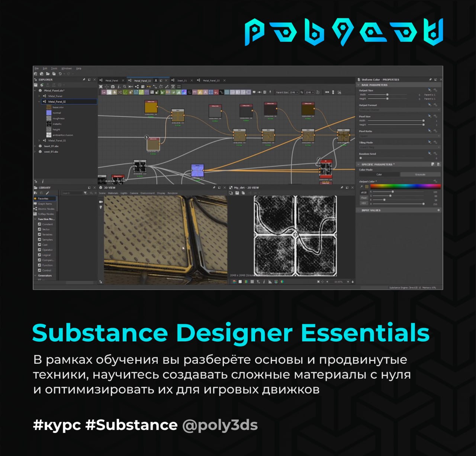Image resolution: width=476 pixels, height=456 pixels.
Task: Click the link icon between Parent Size dropdowns
Action: [302, 92]
